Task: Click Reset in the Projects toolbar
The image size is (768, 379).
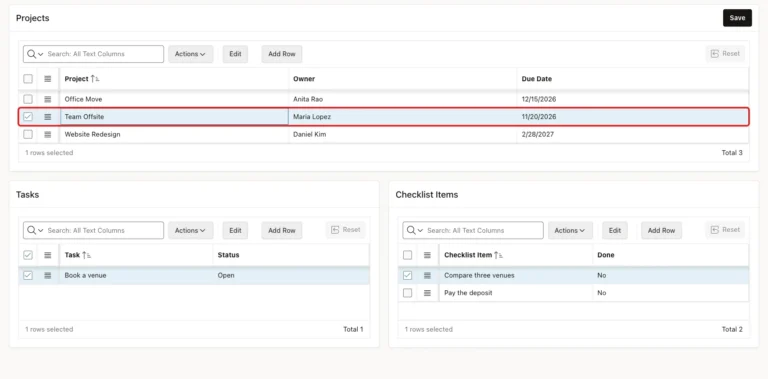Action: coord(725,54)
